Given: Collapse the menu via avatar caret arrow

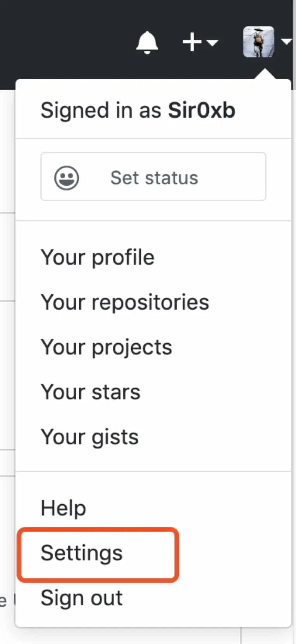Looking at the screenshot, I should (x=286, y=41).
